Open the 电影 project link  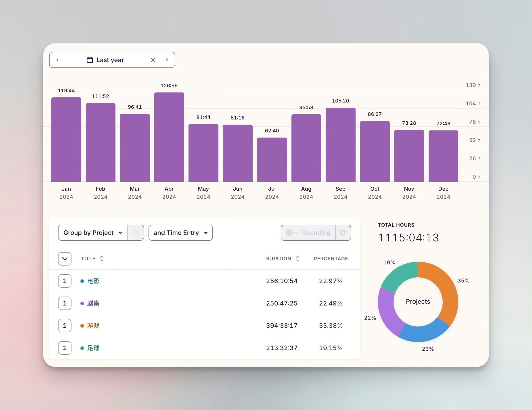93,281
